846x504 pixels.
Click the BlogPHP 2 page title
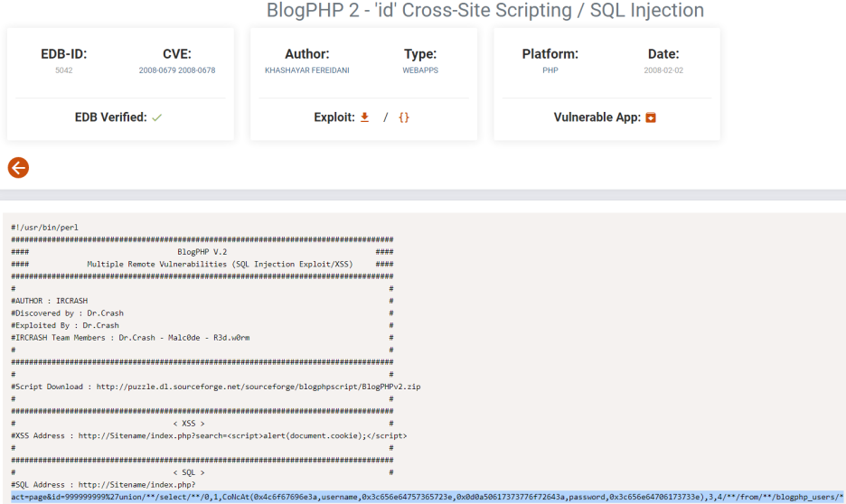pos(485,10)
